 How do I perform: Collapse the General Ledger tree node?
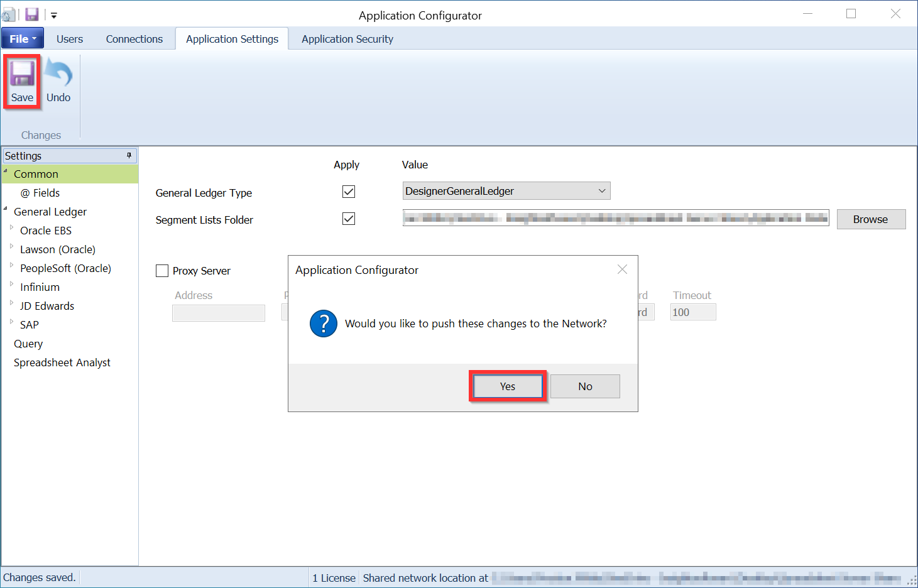coord(6,209)
